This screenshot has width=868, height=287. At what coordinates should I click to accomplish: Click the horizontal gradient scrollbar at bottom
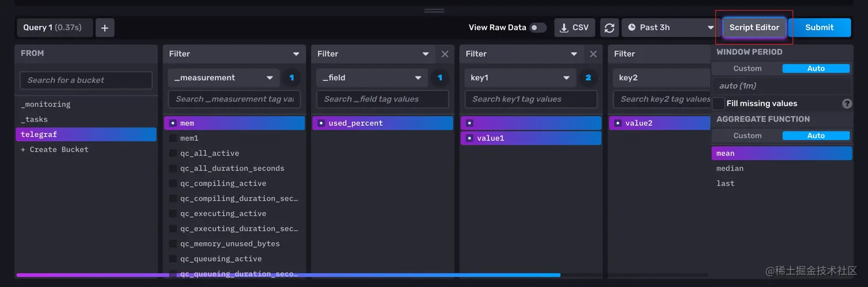click(x=288, y=275)
